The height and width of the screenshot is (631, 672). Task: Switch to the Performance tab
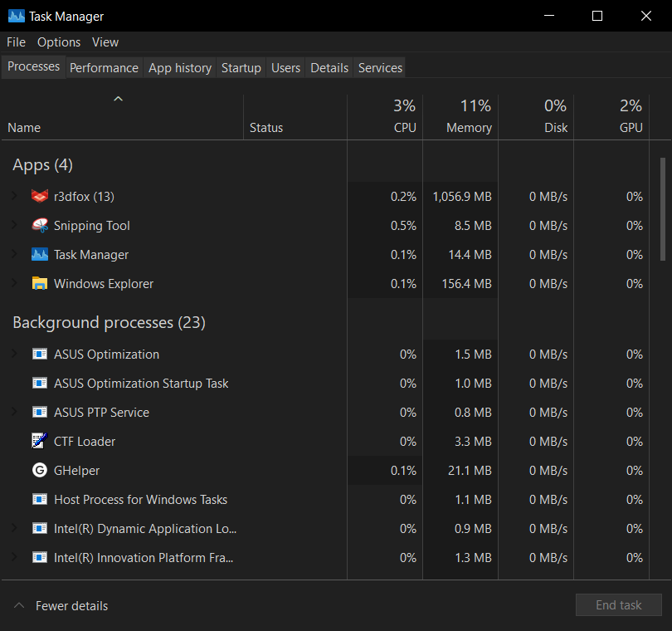[x=105, y=68]
